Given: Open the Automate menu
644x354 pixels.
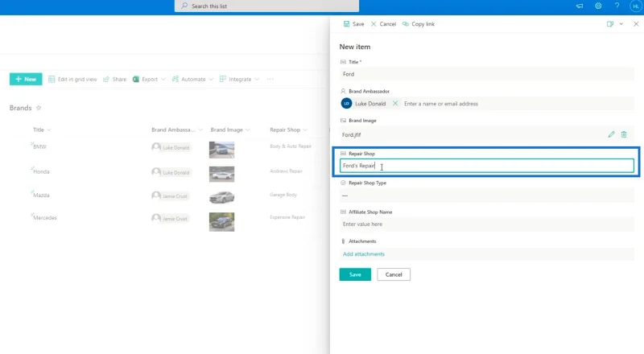Looking at the screenshot, I should (x=189, y=80).
